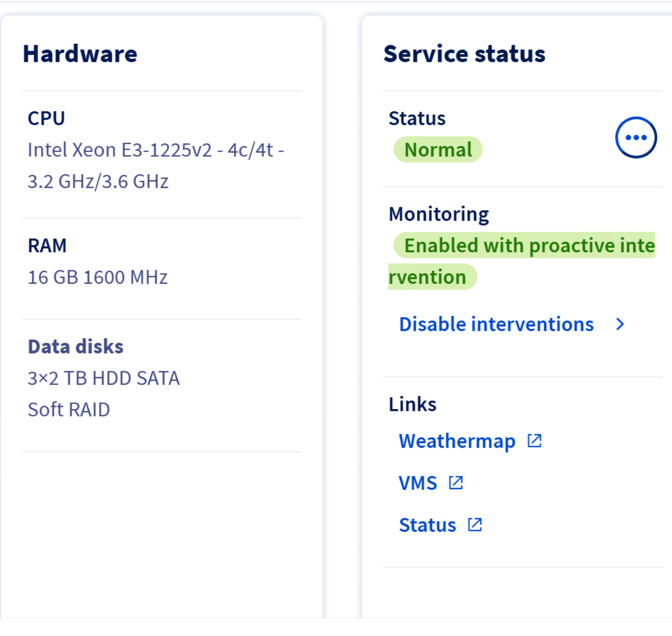
Task: Open the Status three-dots actions menu
Action: click(636, 138)
